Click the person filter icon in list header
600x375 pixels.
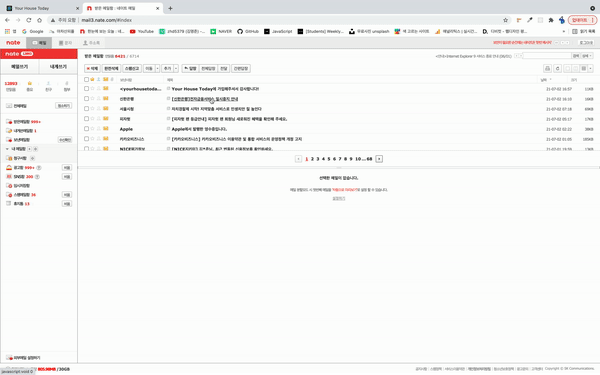[x=98, y=79]
